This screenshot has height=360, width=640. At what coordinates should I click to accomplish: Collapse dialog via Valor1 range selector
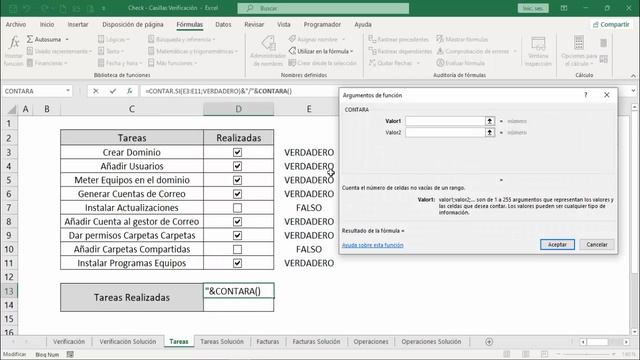click(x=490, y=121)
